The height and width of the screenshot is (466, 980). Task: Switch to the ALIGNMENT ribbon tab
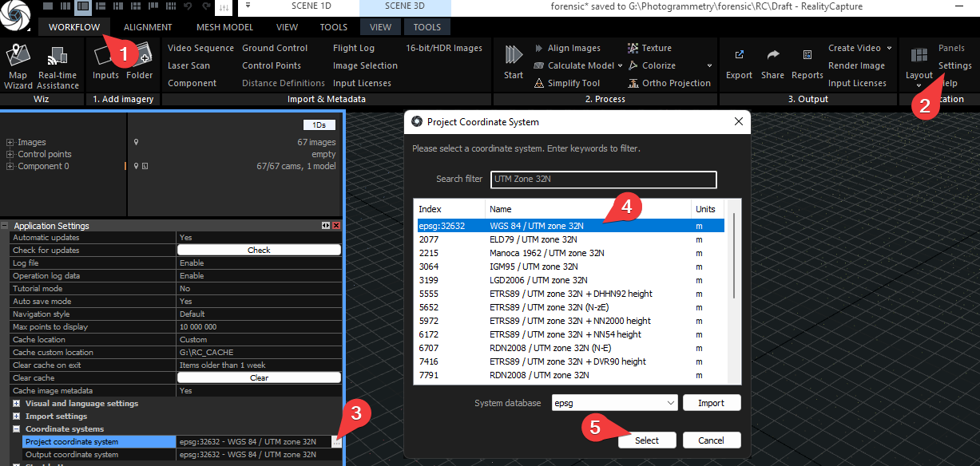148,27
